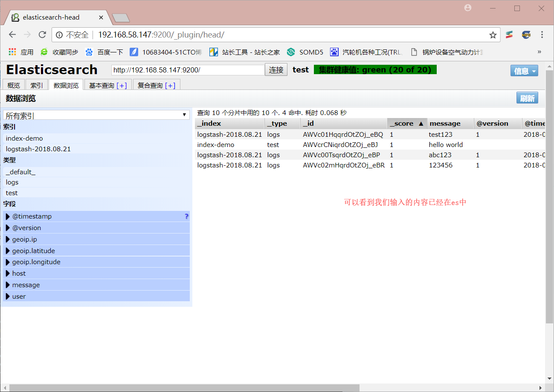
Task: Go forward in the browser
Action: 27,35
